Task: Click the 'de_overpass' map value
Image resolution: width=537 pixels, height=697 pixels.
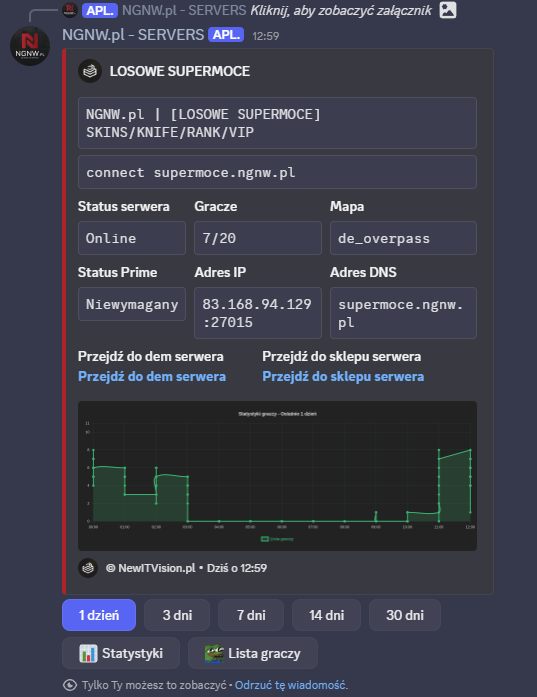Action: [x=403, y=238]
